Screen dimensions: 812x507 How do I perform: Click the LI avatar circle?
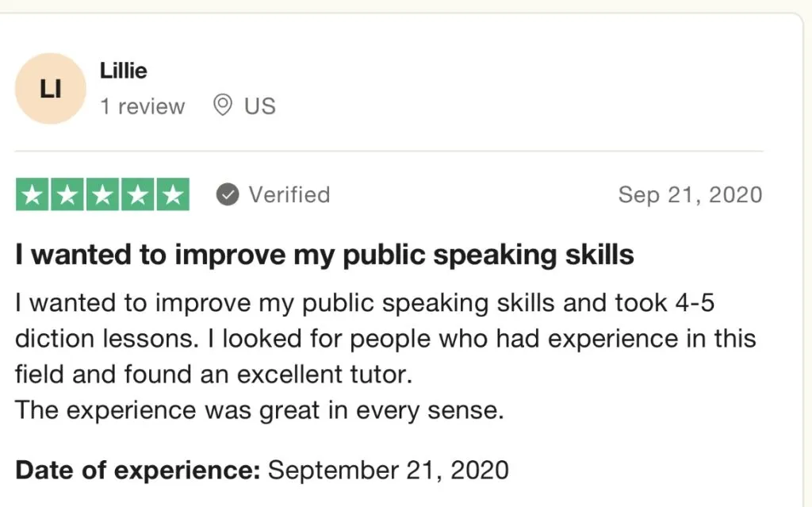(x=50, y=89)
